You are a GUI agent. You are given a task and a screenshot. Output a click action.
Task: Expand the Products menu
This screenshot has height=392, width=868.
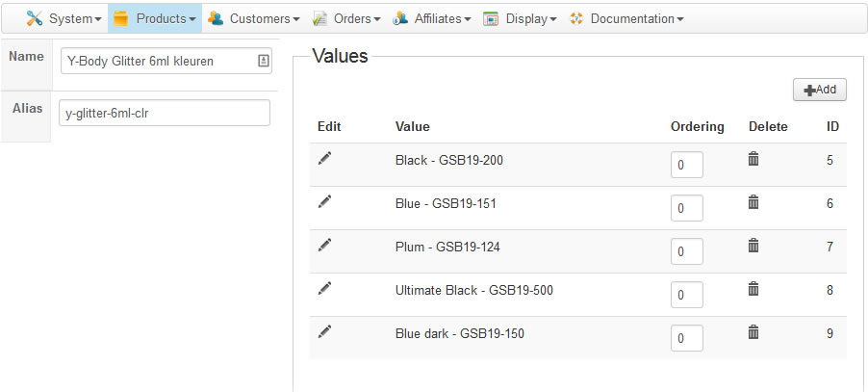[x=155, y=18]
